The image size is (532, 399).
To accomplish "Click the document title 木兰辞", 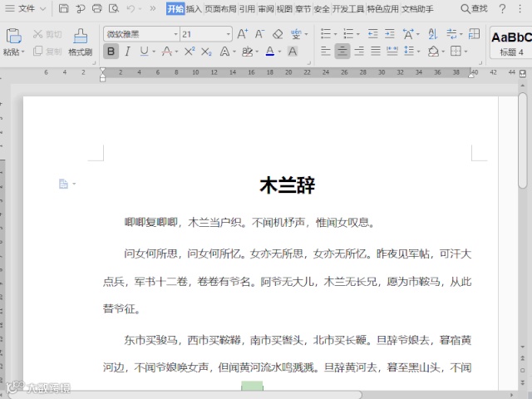I will [288, 185].
